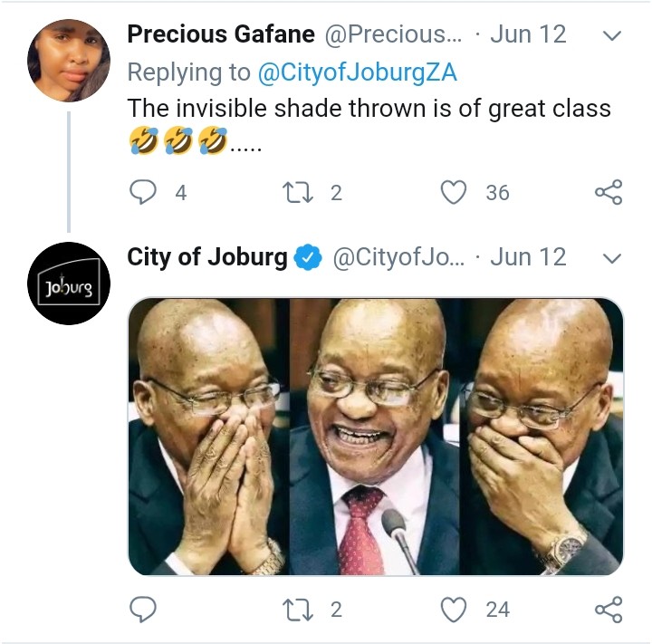
Task: Open Precious Gafane's profile picture
Action: click(x=69, y=60)
